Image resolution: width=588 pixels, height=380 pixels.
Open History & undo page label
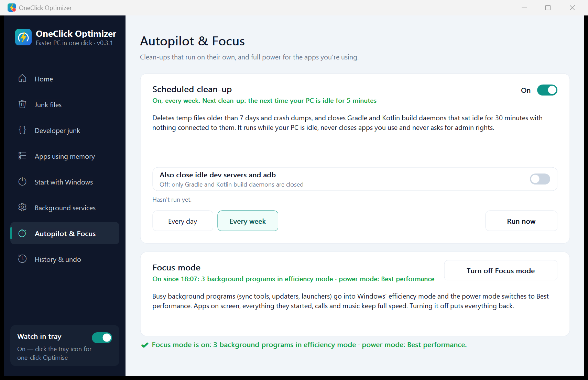point(58,259)
